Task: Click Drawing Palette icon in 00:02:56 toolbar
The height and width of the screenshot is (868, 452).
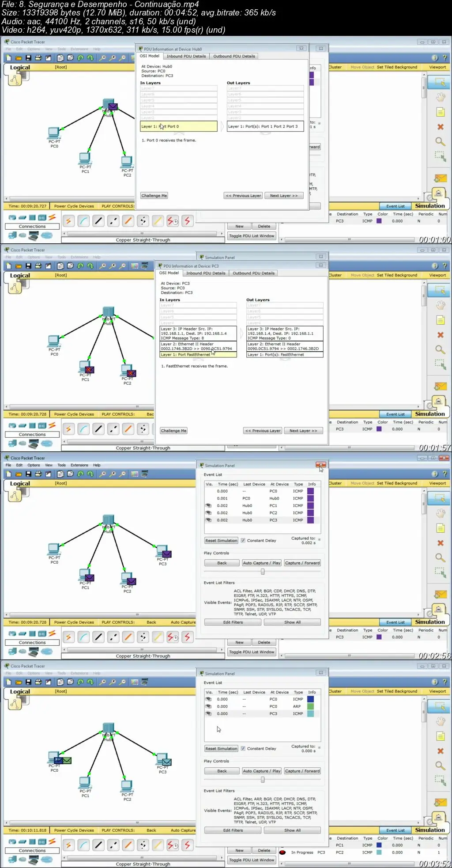Action: pos(135,474)
